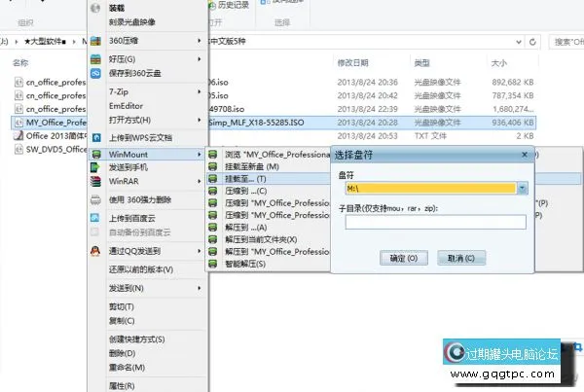The width and height of the screenshot is (584, 392).
Task: Expand the 360压缩 submenu arrow
Action: [200, 41]
